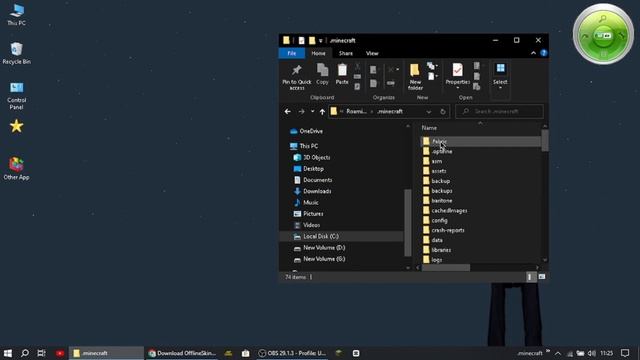The image size is (640, 360).
Task: Open the Properties ribbon button
Action: tap(458, 76)
